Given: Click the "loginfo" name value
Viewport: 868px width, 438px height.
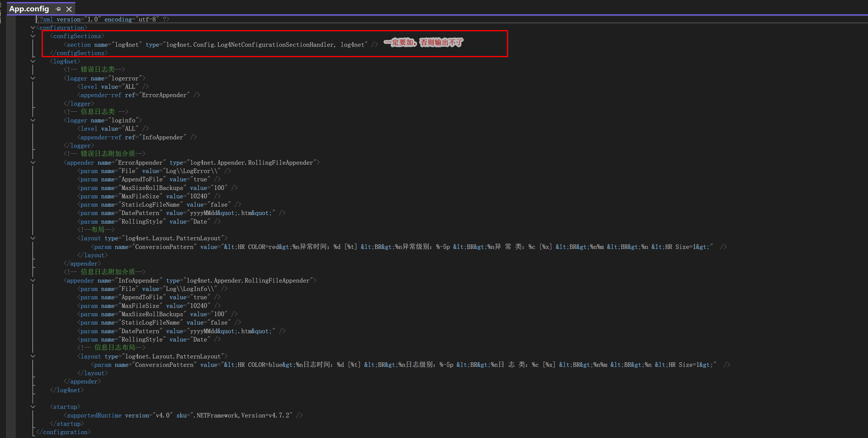Looking at the screenshot, I should [123, 120].
